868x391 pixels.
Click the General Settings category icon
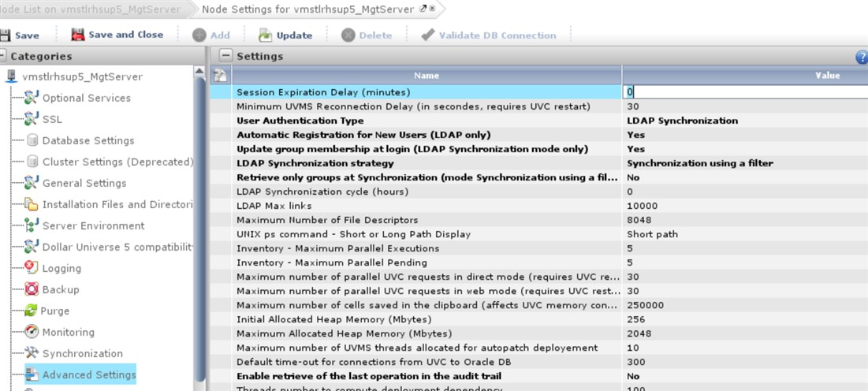coord(31,183)
